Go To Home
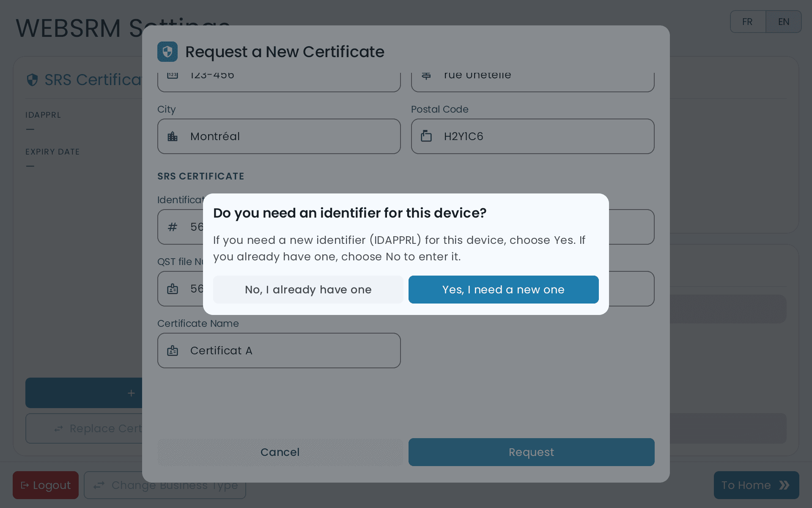 point(756,485)
